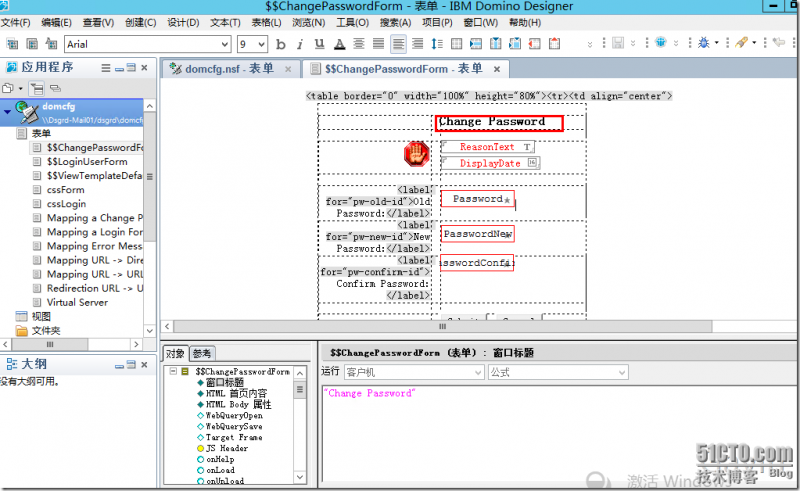Switch to the 参考 tab
800x491 pixels.
pos(202,353)
